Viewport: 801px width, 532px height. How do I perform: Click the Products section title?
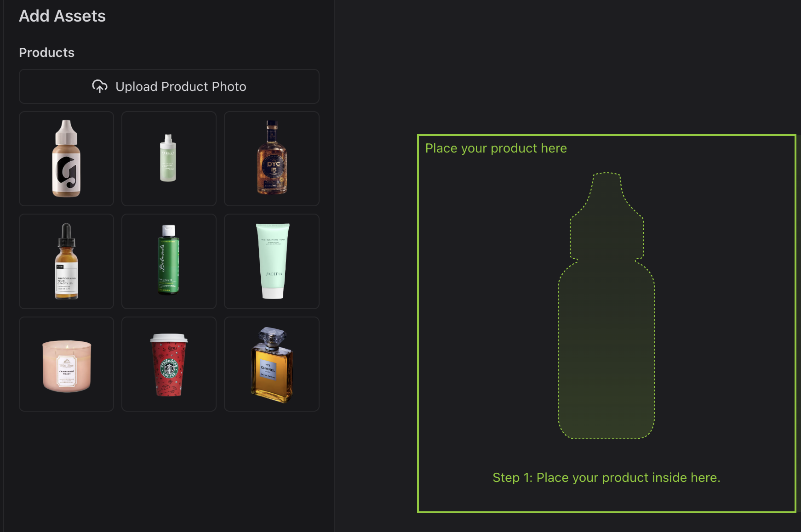(x=46, y=53)
